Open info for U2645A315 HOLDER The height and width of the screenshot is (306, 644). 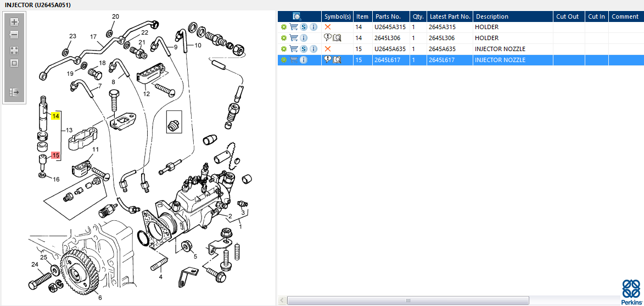(314, 27)
